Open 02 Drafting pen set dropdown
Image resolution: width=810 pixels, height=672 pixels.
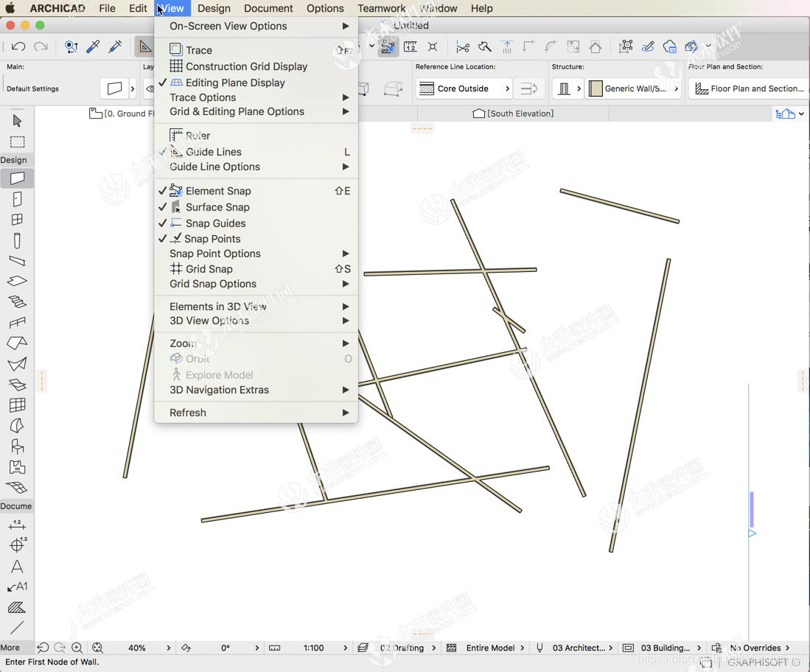pos(402,648)
